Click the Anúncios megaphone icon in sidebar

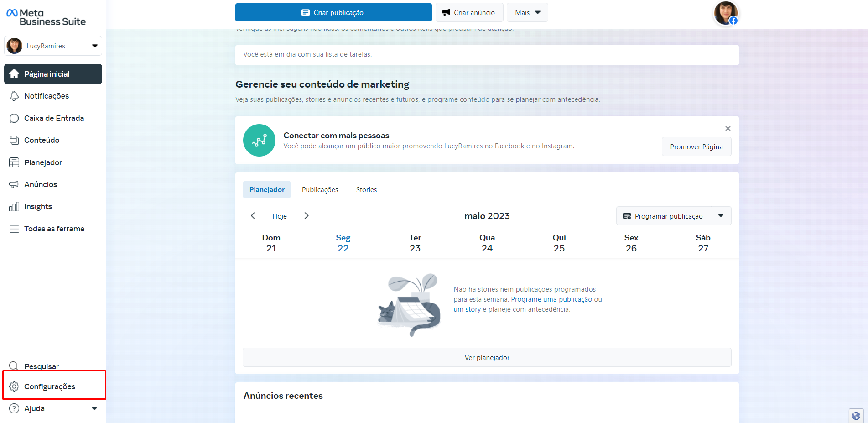pos(14,184)
